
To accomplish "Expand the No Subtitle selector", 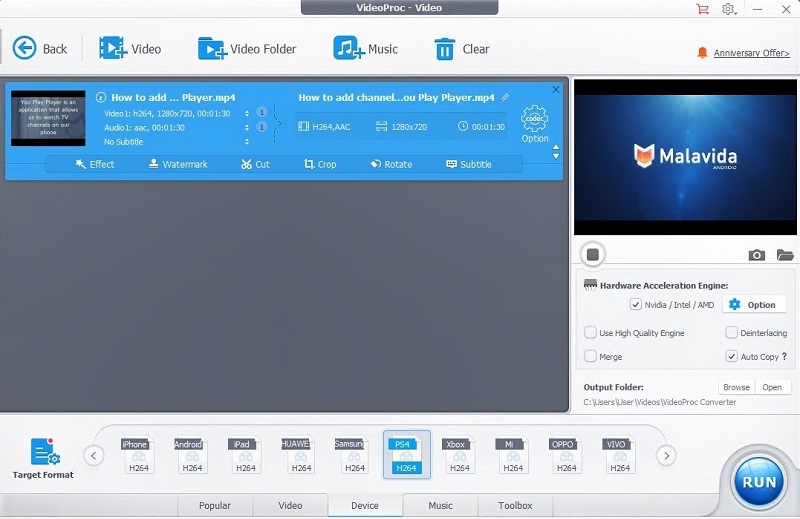I will (247, 142).
